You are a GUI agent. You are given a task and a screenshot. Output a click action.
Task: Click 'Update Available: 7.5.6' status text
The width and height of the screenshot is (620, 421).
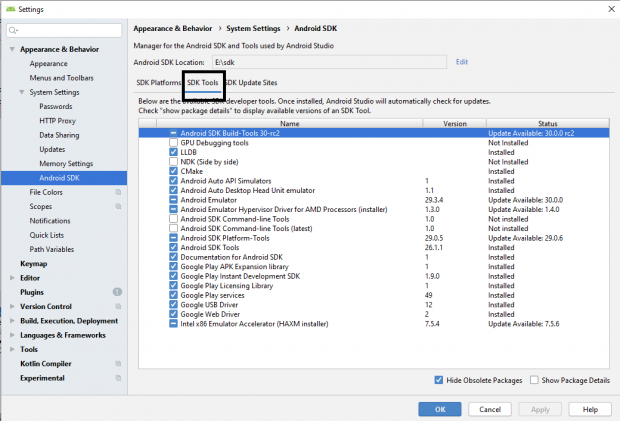point(524,324)
